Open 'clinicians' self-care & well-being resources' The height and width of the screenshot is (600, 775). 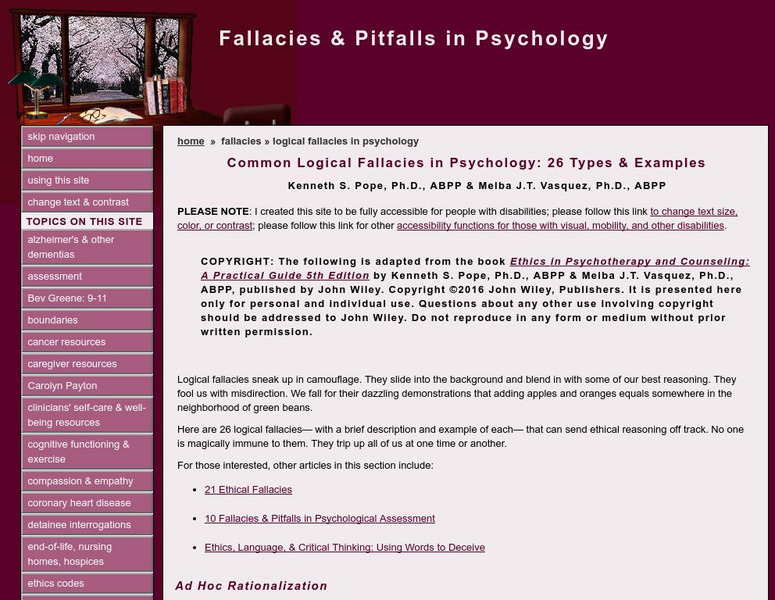pyautogui.click(x=87, y=415)
